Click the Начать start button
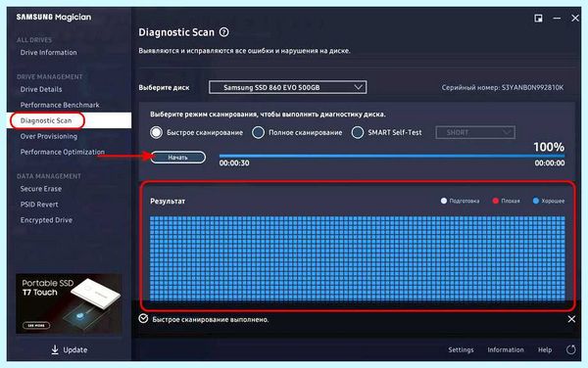This screenshot has height=368, width=588. coord(178,158)
